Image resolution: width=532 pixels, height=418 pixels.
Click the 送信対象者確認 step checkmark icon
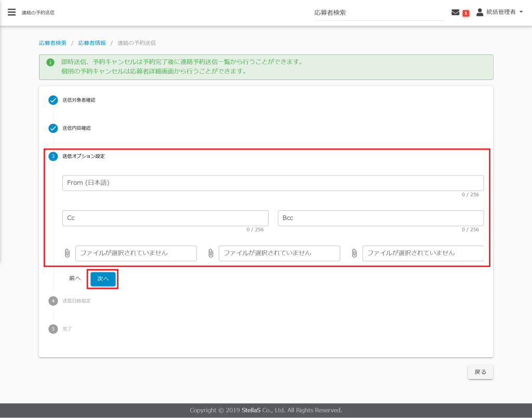click(53, 100)
